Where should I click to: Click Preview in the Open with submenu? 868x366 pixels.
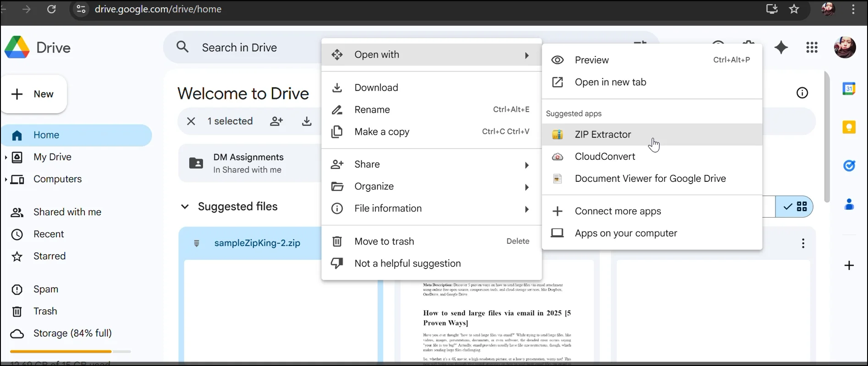click(x=652, y=60)
